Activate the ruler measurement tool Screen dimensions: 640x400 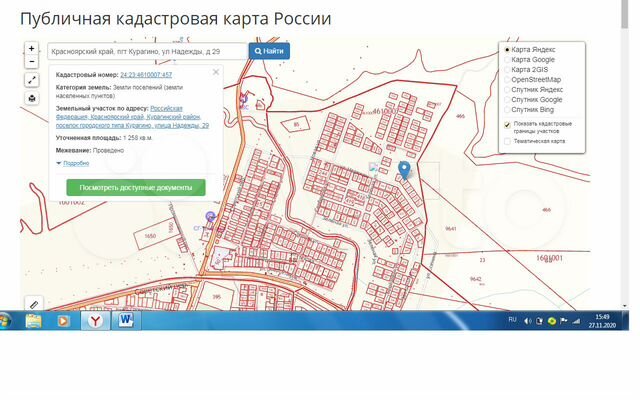[x=34, y=304]
